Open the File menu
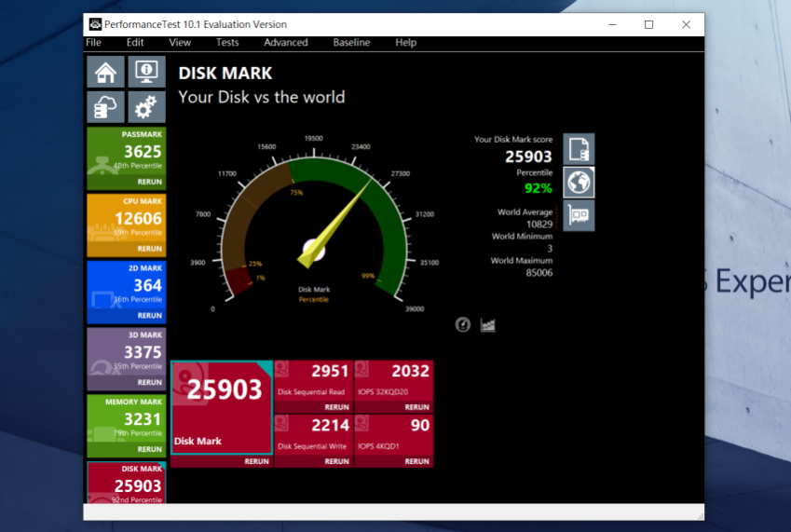 tap(93, 42)
